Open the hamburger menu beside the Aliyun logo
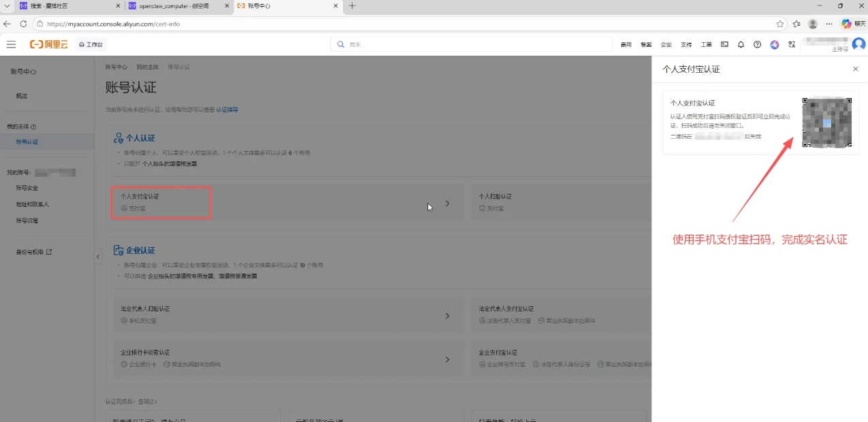Screen dimensions: 868x422 coord(11,44)
